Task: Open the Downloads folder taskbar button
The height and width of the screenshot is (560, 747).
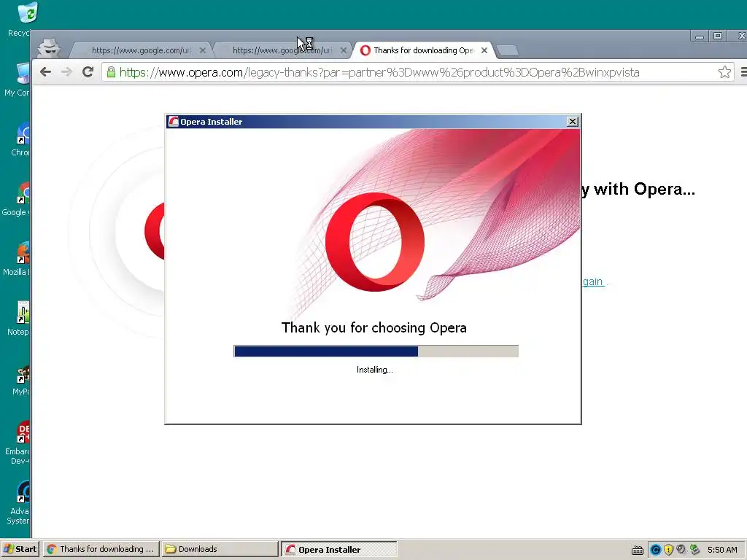Action: pyautogui.click(x=220, y=549)
